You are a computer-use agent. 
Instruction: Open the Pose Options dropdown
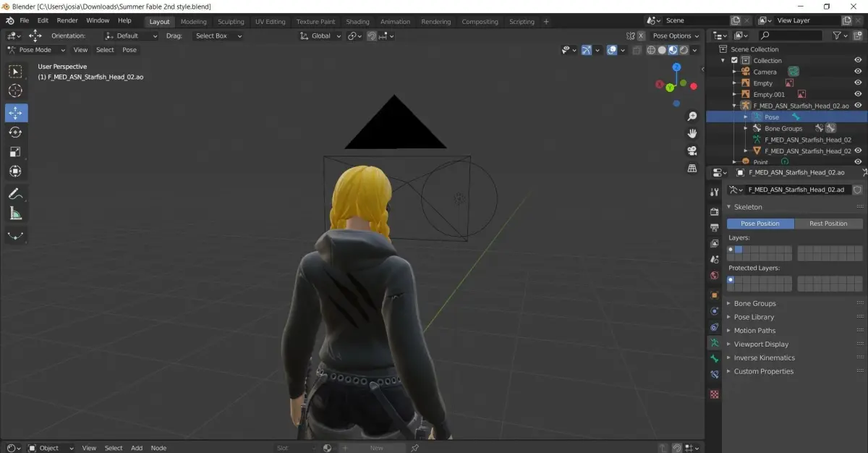[x=676, y=35]
